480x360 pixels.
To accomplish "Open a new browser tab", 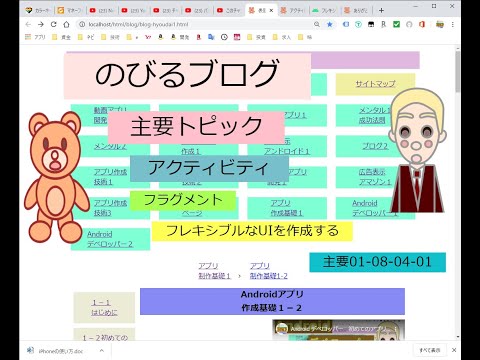I will pos(381,10).
